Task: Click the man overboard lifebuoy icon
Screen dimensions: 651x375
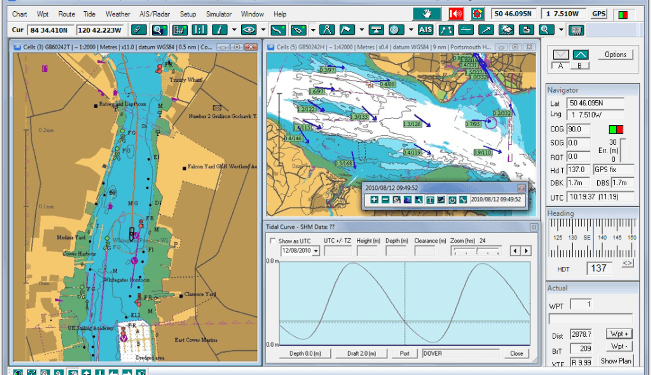Action: (477, 14)
